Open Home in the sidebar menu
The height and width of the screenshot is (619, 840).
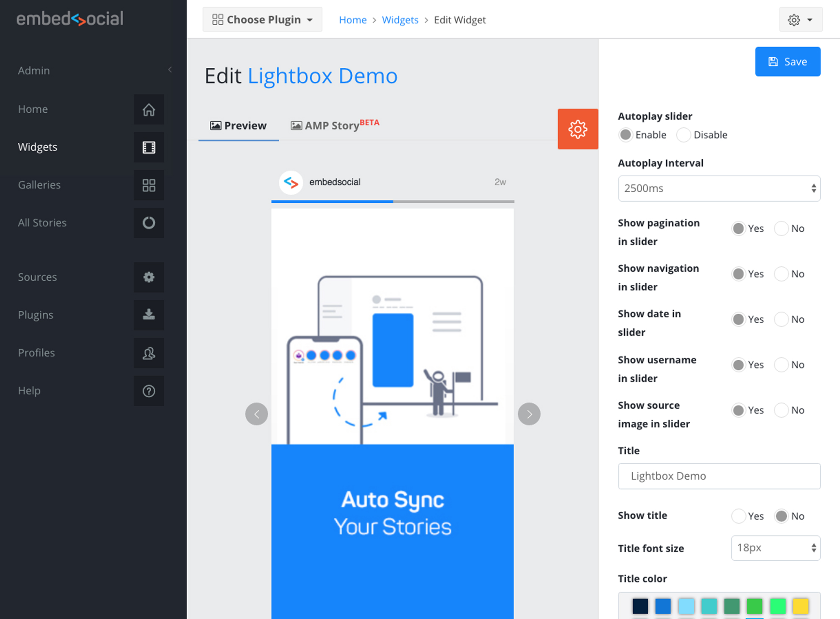[33, 109]
